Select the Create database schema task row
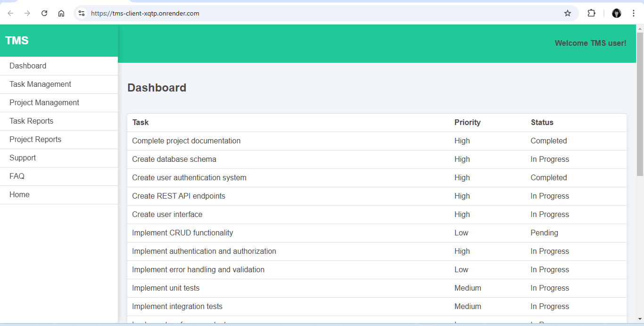Viewport: 644px width, 326px height. pos(174,159)
